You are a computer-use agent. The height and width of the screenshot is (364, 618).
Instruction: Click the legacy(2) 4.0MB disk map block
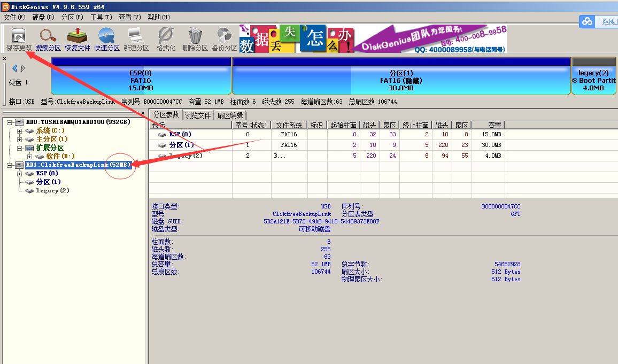(593, 76)
